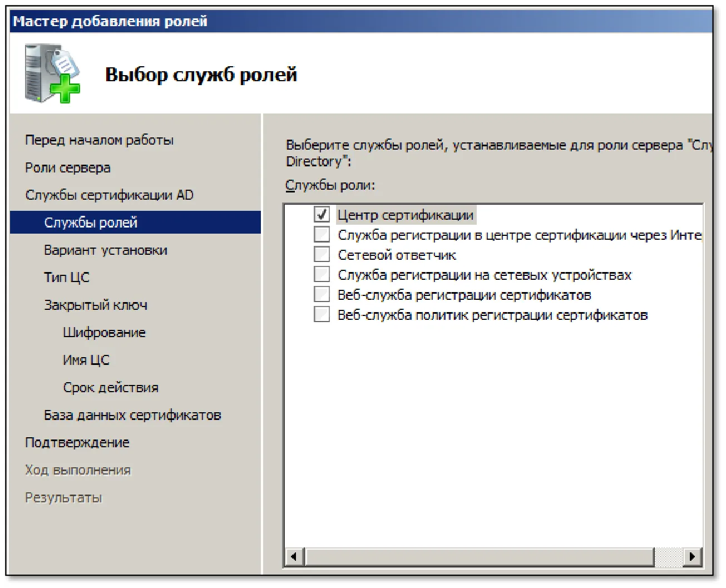The height and width of the screenshot is (588, 726).
Task: Click the Службы роли: list label
Action: pyautogui.click(x=330, y=185)
